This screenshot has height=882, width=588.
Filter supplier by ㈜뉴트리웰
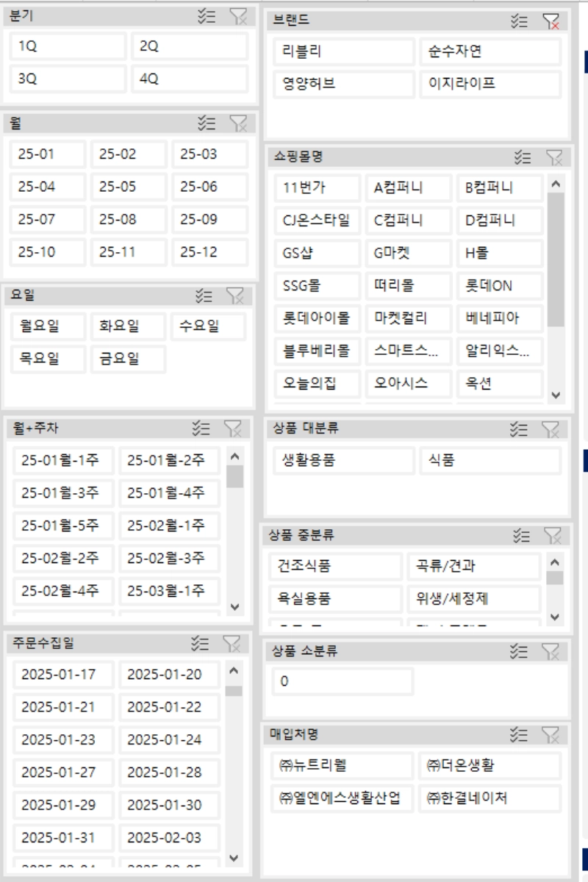coord(343,765)
